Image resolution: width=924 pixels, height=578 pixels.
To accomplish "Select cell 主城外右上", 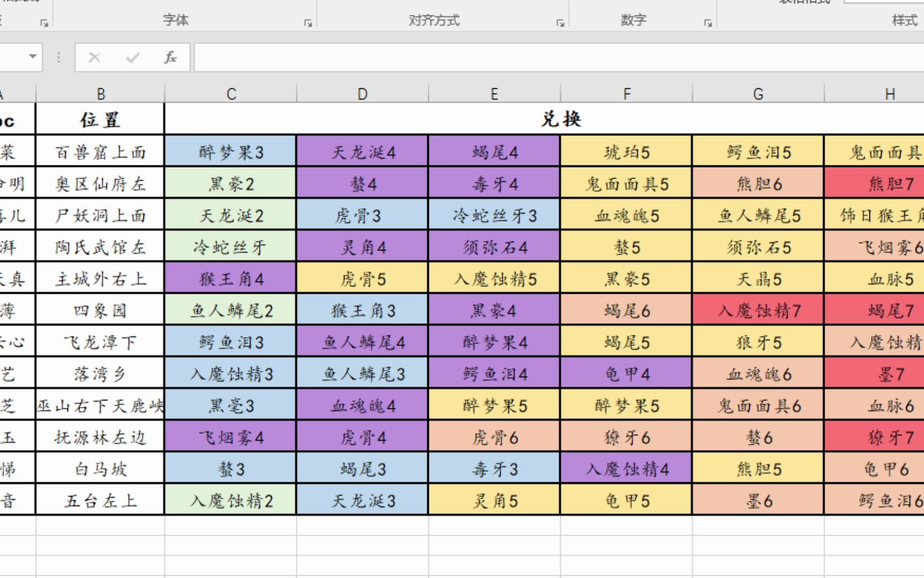I will tap(100, 278).
